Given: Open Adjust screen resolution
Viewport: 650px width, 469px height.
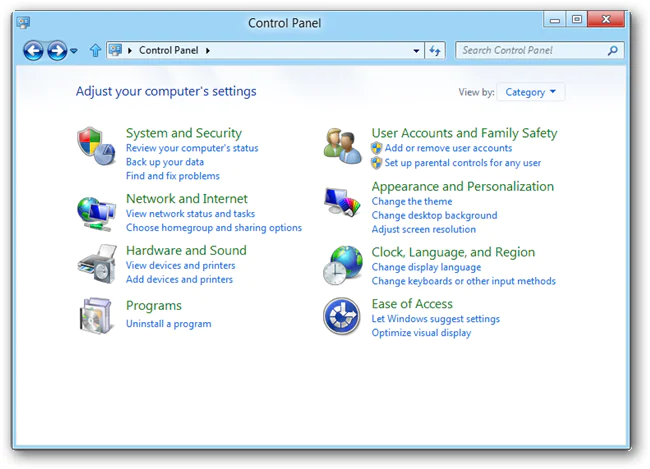Looking at the screenshot, I should coord(424,229).
